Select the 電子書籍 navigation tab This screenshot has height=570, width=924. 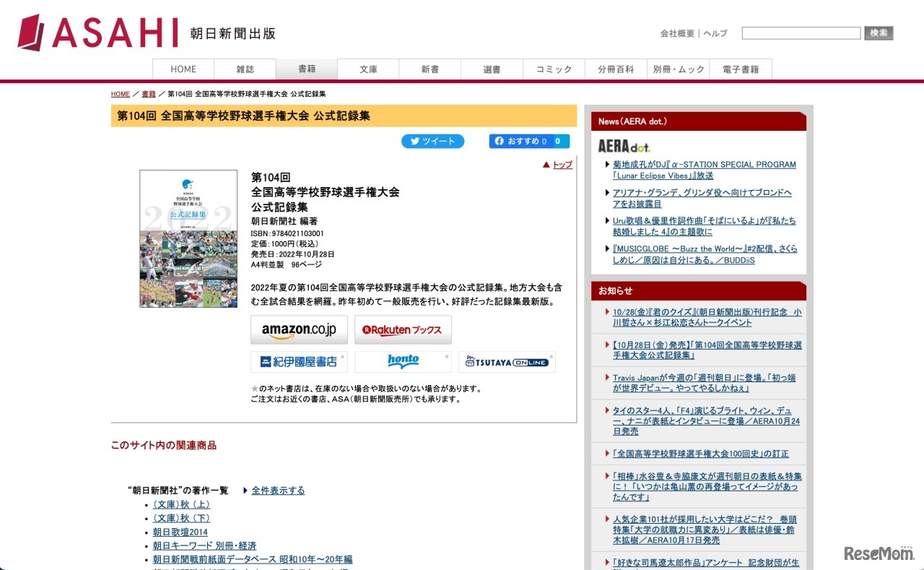[x=741, y=69]
